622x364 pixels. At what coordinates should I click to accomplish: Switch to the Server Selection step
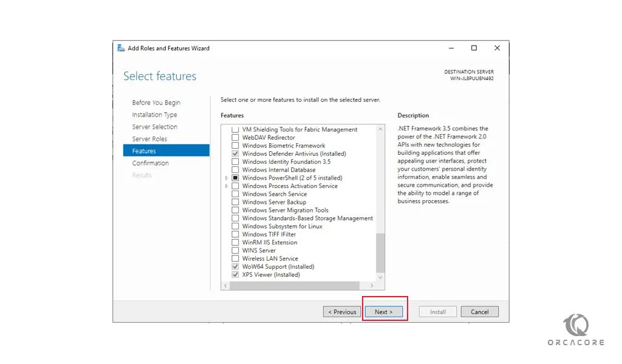click(155, 127)
